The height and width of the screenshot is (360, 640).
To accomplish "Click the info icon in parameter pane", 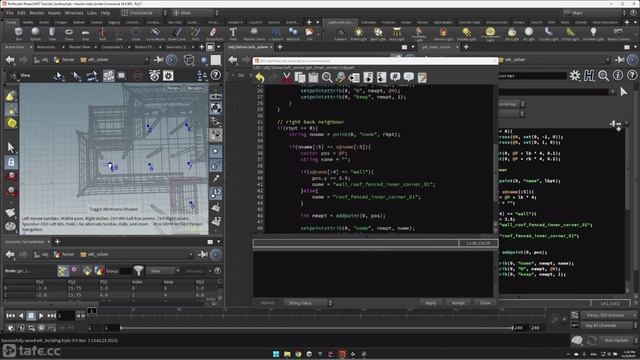I will pos(618,76).
